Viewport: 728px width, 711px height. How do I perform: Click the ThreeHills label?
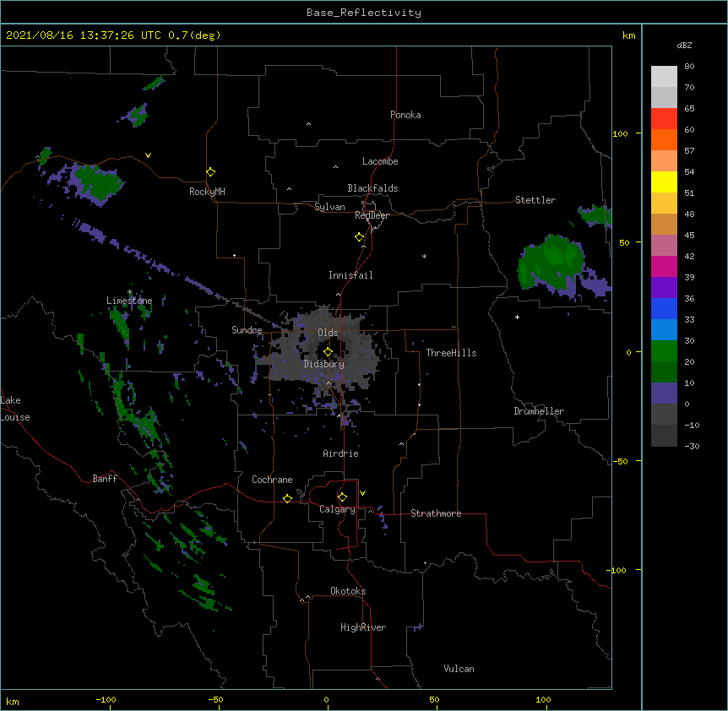(x=451, y=353)
